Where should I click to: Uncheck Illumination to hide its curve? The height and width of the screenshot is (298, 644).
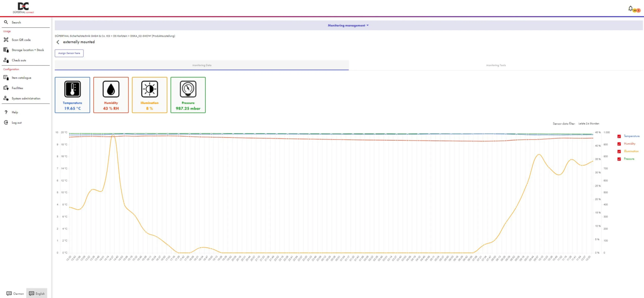pos(619,151)
